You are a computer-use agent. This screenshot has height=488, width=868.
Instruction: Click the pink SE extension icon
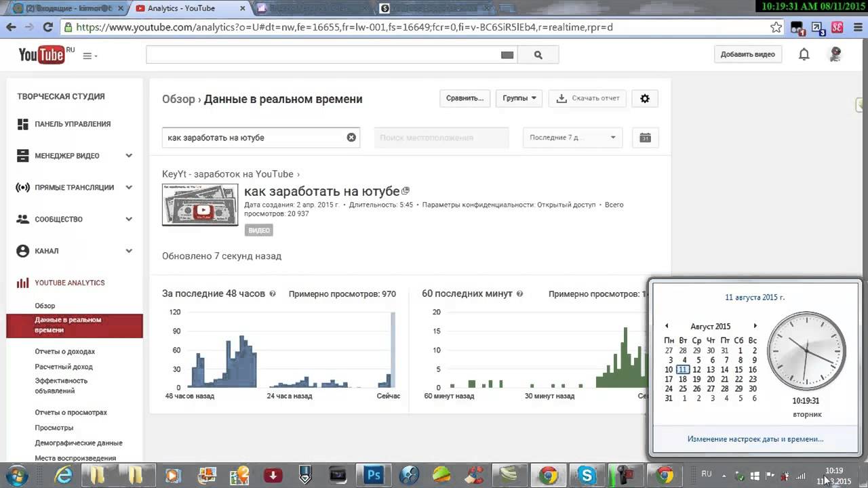[837, 28]
